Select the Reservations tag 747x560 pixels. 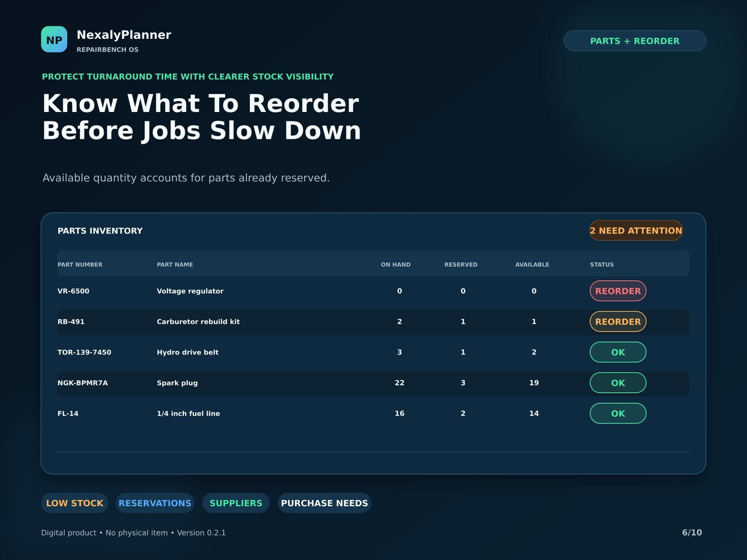click(x=155, y=503)
